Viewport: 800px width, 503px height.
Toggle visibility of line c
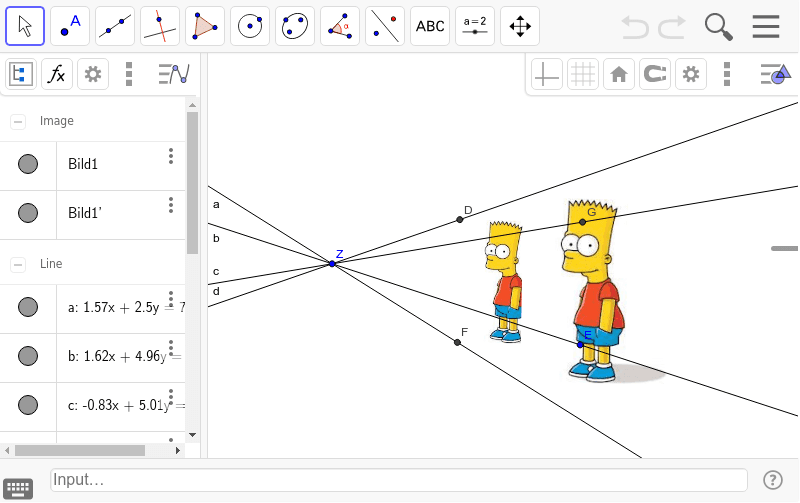(28, 405)
